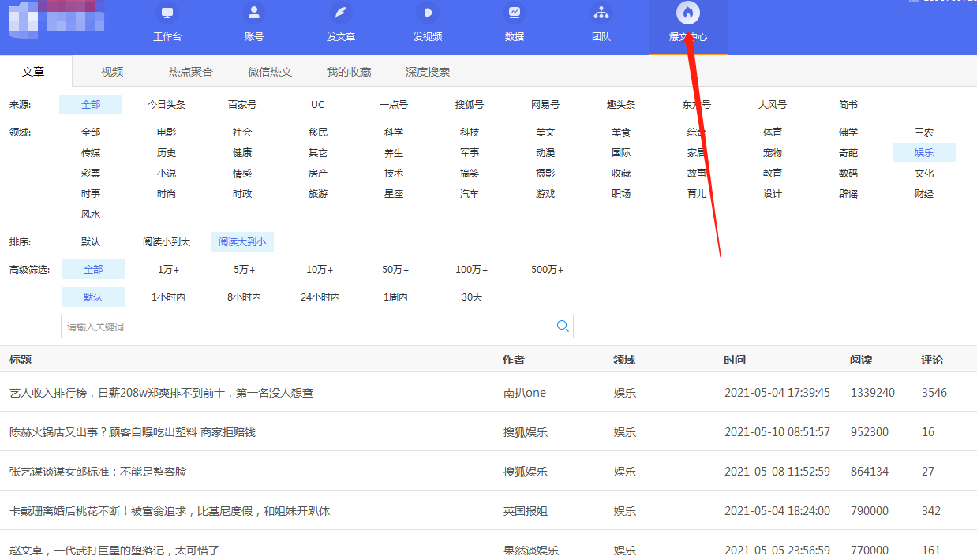Open the 数据 chart icon

coord(514,13)
